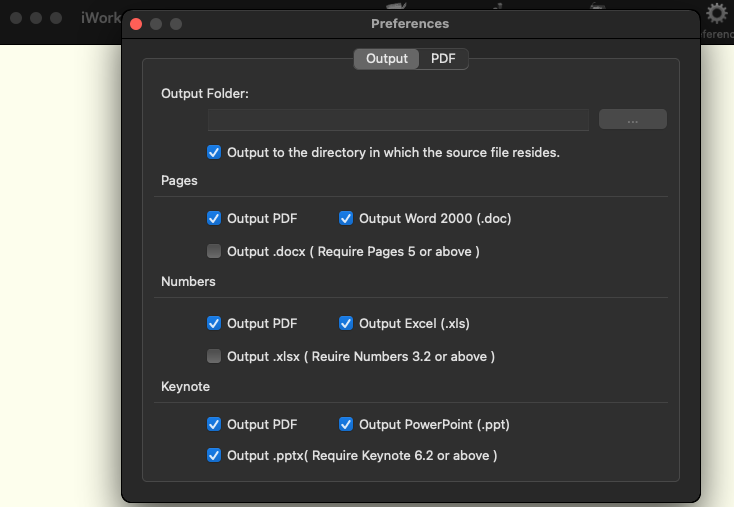Toggle Output .pptx Keynote checkbox
The height and width of the screenshot is (507, 734).
[x=214, y=456]
